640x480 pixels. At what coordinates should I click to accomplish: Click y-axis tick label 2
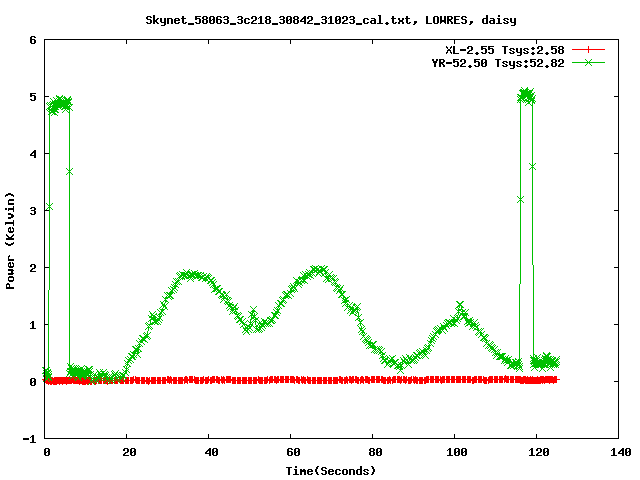coord(33,268)
